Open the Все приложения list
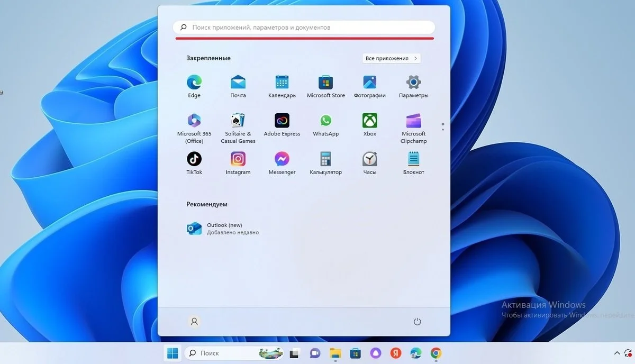This screenshot has height=364, width=635. 392,58
